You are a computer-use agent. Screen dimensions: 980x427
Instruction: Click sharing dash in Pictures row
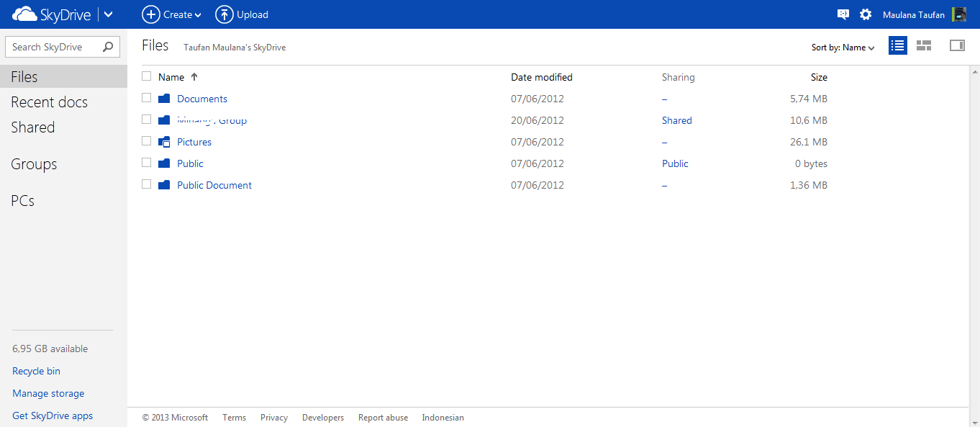[x=665, y=142]
